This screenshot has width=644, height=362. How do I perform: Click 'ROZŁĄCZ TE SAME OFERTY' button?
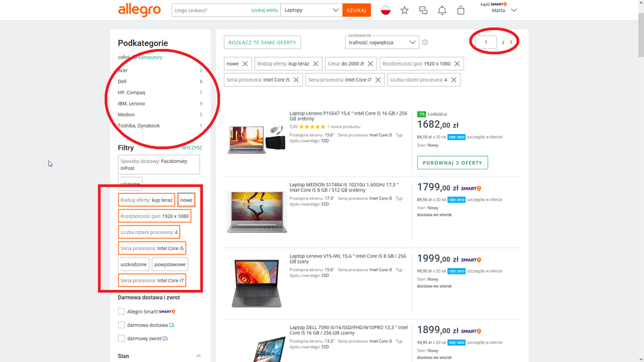point(262,43)
